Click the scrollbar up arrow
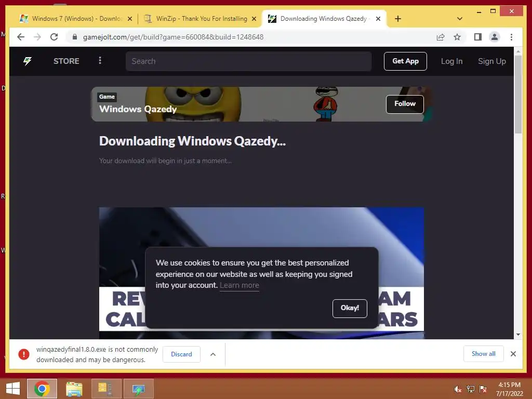The height and width of the screenshot is (399, 532). pos(518,51)
